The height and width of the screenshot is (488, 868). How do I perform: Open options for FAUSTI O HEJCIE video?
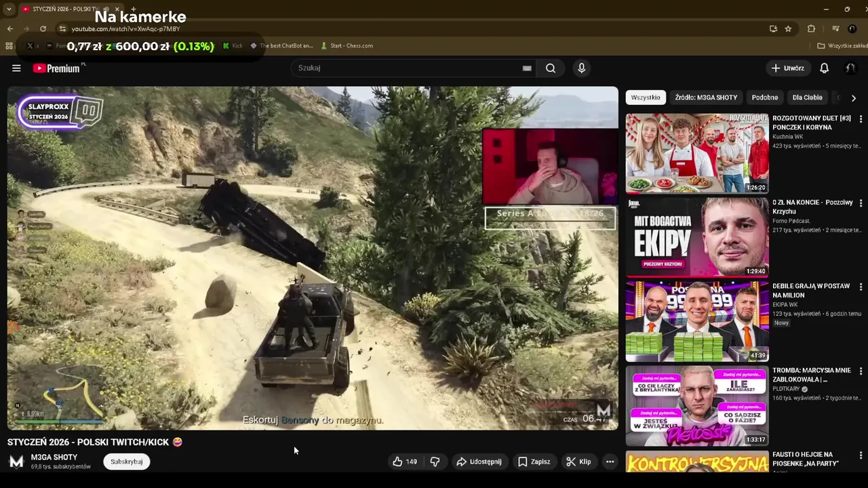pos(861,455)
